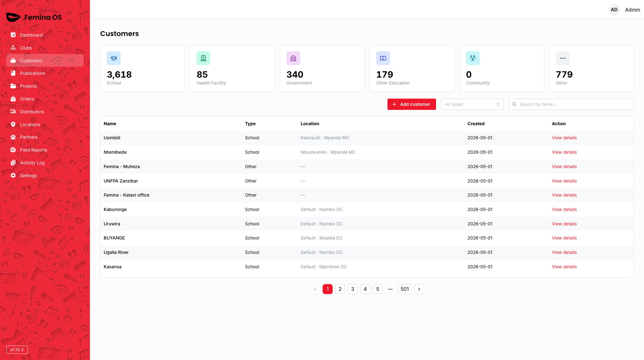
Task: Click the Locations pin icon
Action: (13, 124)
